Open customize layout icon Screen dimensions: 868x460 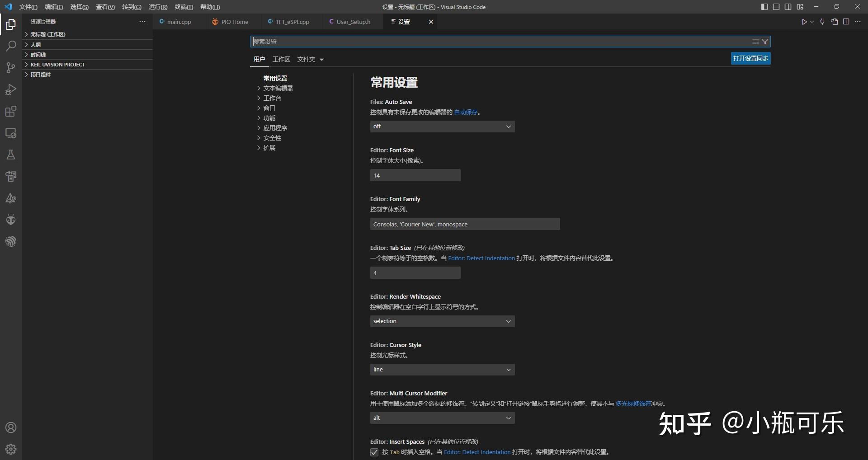(x=800, y=7)
